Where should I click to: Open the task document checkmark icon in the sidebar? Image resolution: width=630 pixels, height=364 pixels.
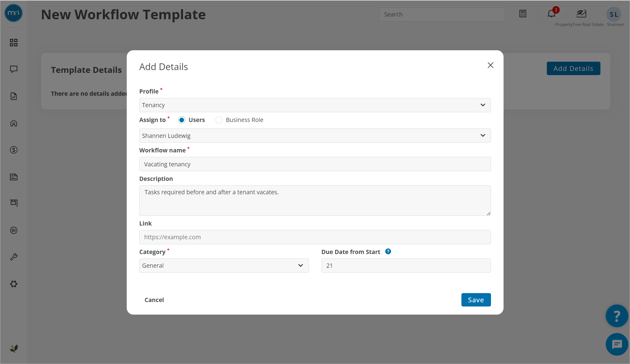(x=14, y=96)
